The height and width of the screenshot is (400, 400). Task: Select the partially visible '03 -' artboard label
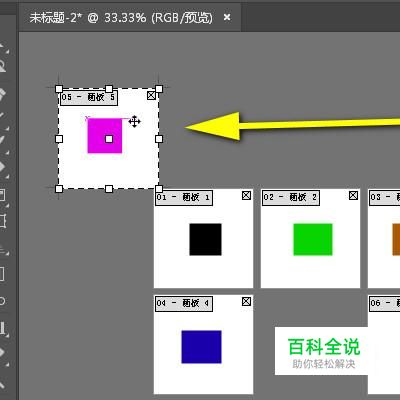[384, 197]
